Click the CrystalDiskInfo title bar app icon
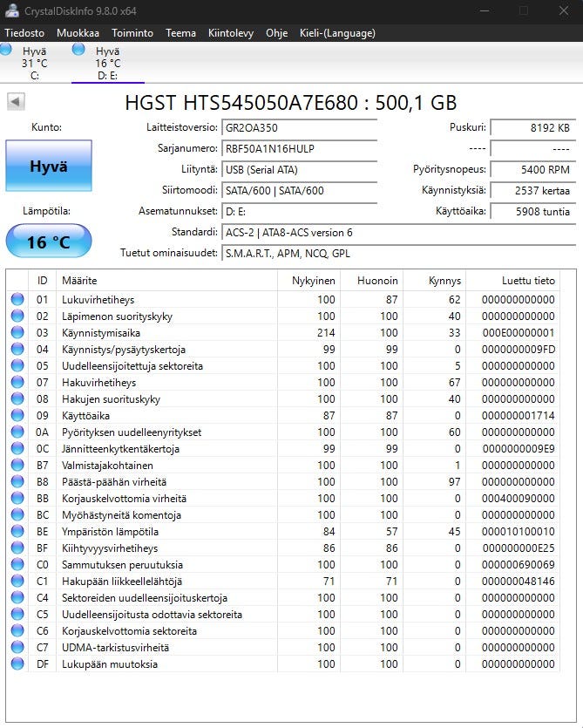The width and height of the screenshot is (583, 728). point(11,10)
